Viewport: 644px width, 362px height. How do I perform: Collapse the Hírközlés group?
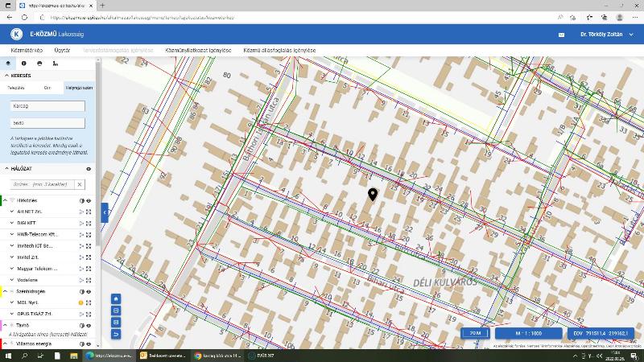(6, 200)
